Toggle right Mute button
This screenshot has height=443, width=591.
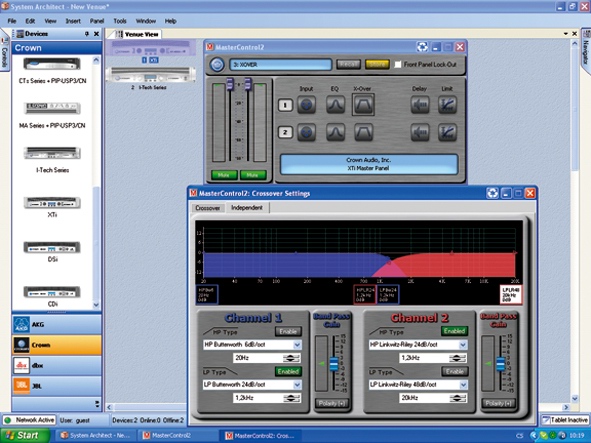253,175
